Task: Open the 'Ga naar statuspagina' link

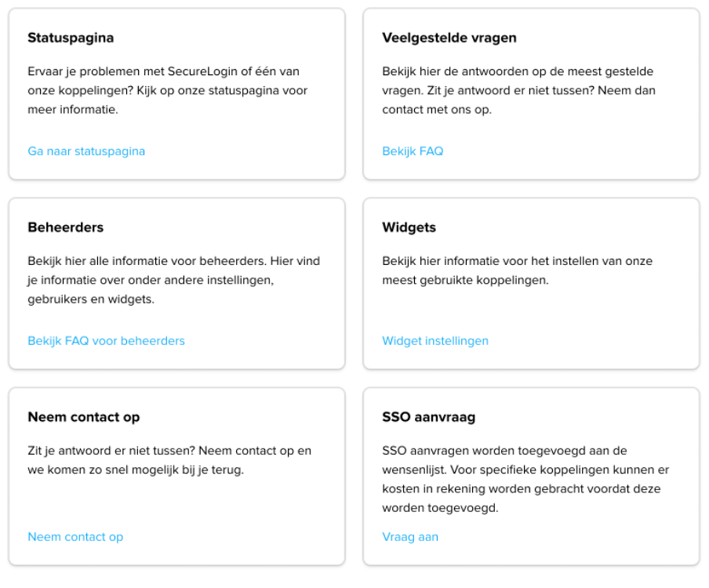Action: click(86, 151)
